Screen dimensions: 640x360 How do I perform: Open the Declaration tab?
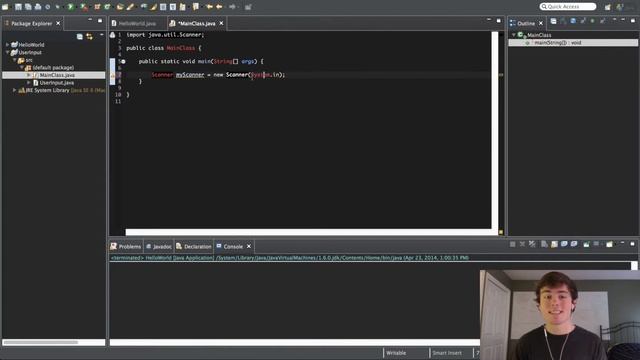point(194,247)
